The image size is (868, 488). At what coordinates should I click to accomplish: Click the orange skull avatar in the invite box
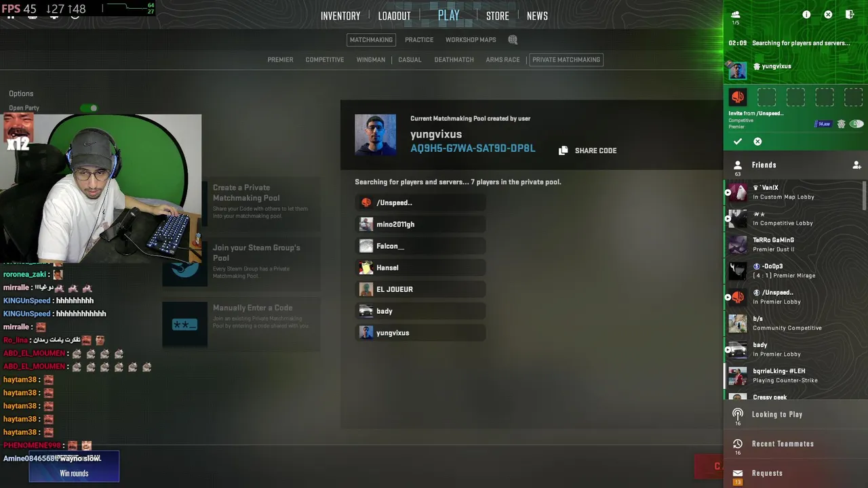coord(738,98)
